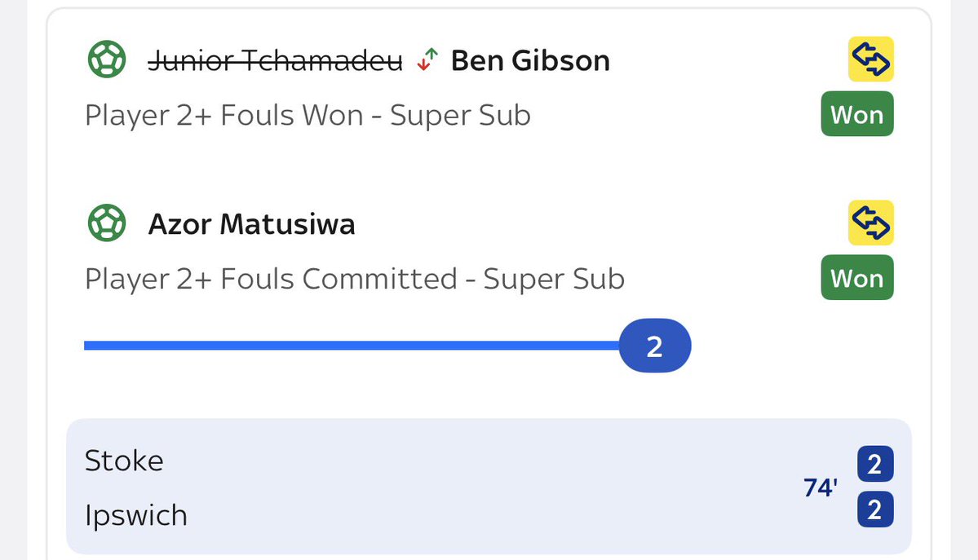Click the football icon beside Junior Tchamadeu
The width and height of the screenshot is (978, 560).
[107, 60]
